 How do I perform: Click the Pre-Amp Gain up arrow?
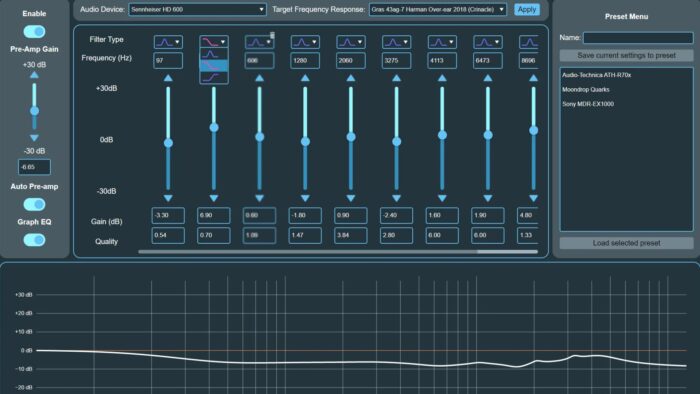[x=34, y=75]
